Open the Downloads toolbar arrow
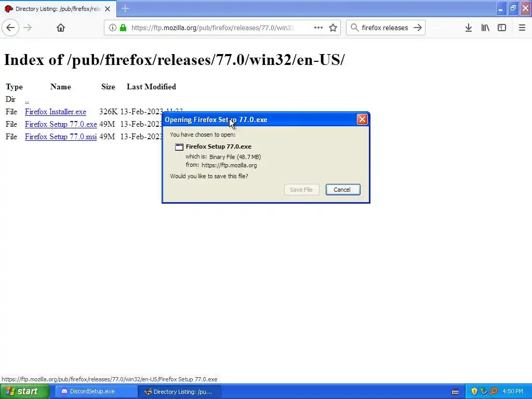Screen dimensions: 532x399 point(469,28)
